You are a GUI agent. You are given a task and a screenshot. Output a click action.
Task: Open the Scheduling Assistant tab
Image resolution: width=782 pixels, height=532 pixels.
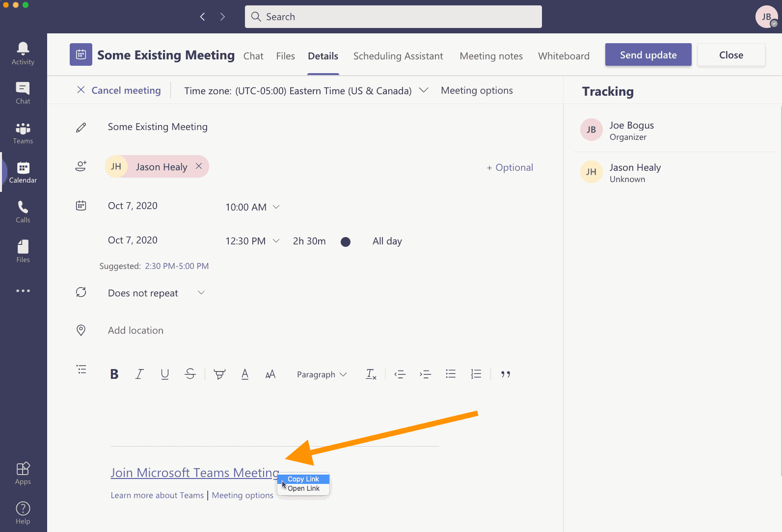tap(398, 56)
